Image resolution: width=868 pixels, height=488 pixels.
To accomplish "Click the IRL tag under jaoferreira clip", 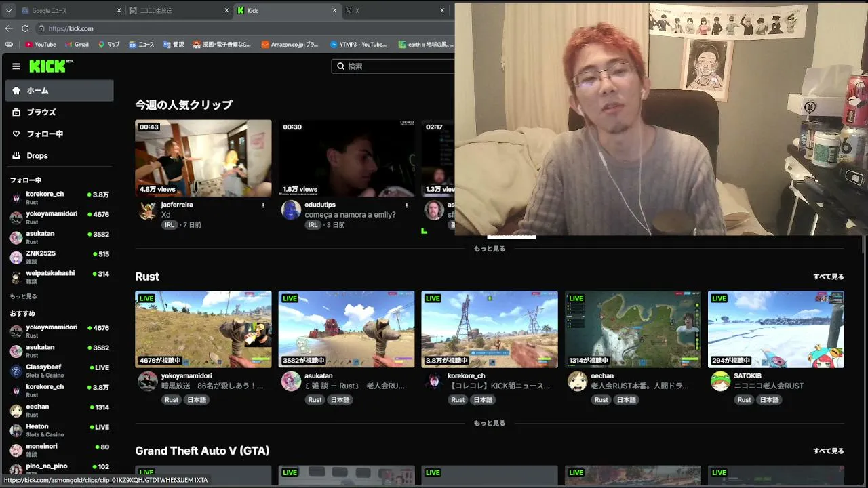I will (170, 225).
